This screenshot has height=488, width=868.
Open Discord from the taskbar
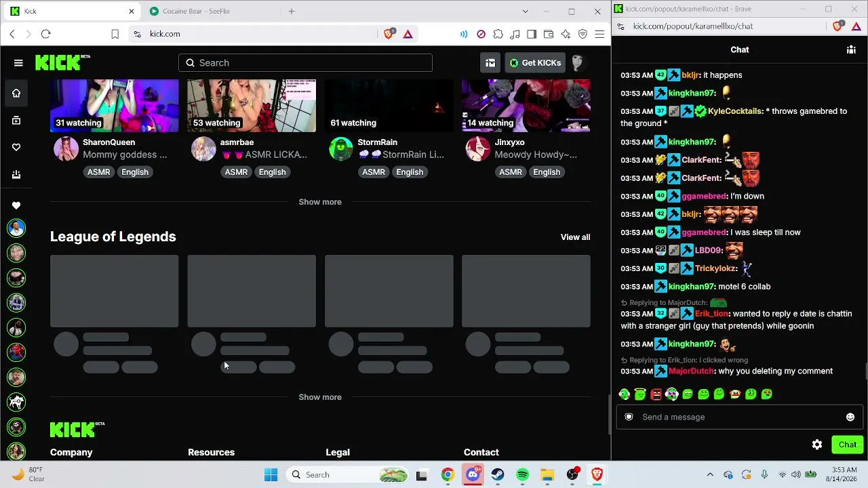pyautogui.click(x=473, y=474)
